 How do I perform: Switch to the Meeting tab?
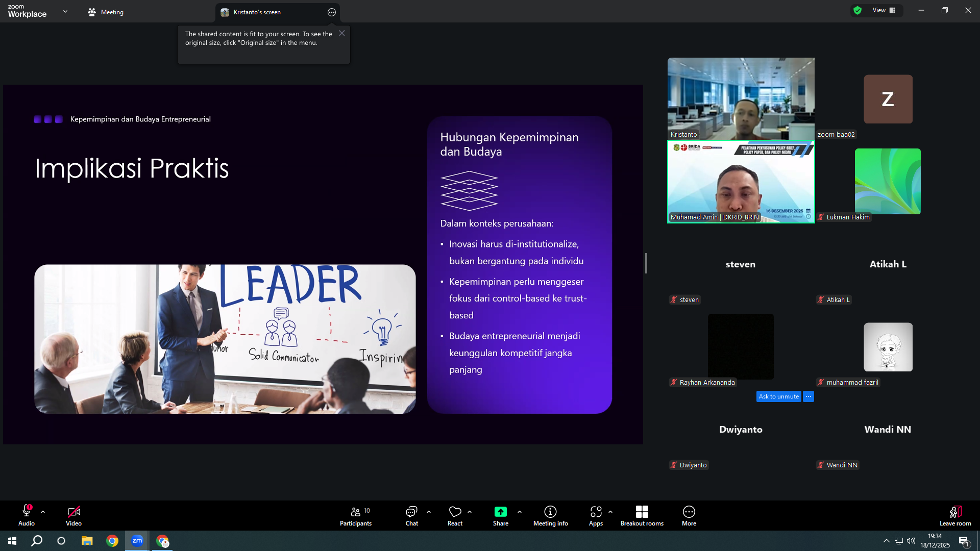point(106,12)
